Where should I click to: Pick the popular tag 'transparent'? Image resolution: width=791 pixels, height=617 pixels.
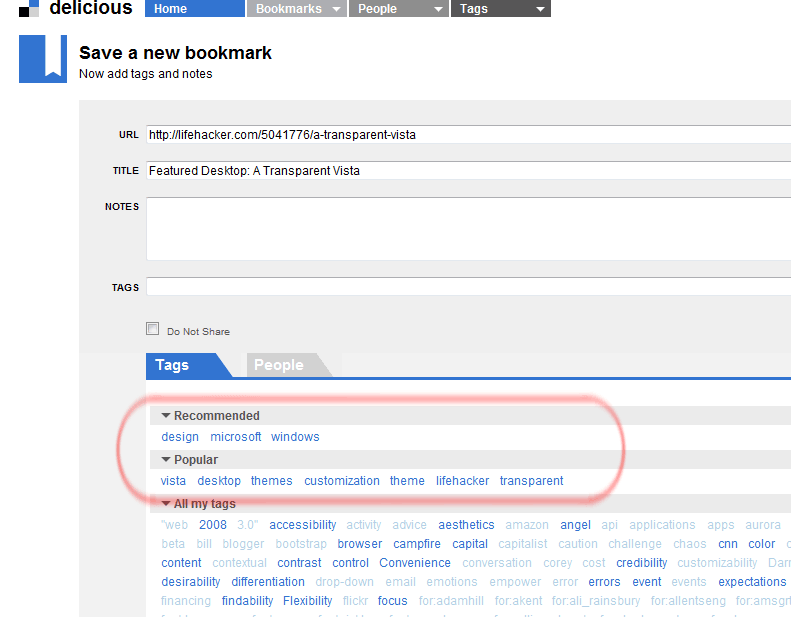pos(531,481)
